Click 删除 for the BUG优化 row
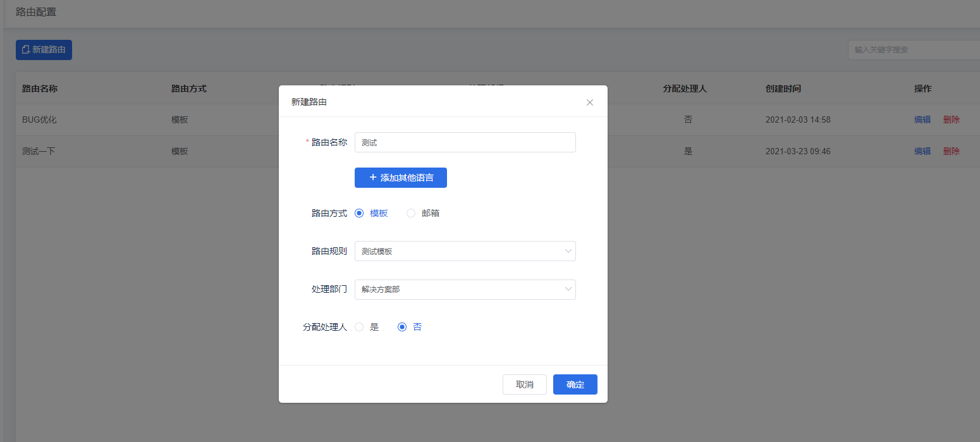980x442 pixels. point(952,120)
